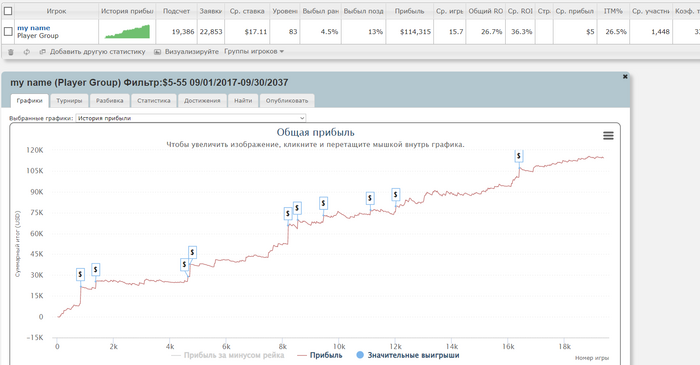The width and height of the screenshot is (700, 365).
Task: Switch to the 'Графики' tab
Action: click(x=29, y=101)
